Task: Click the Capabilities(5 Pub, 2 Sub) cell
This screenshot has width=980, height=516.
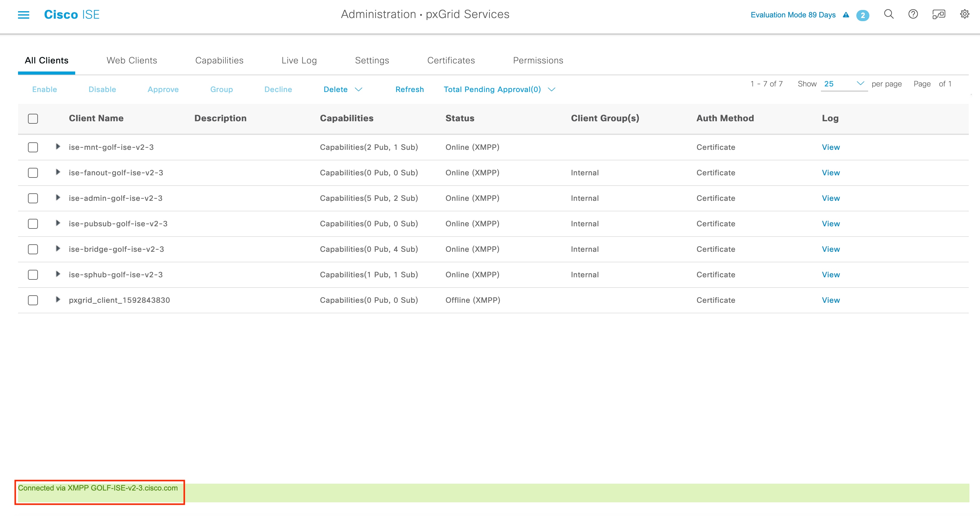Action: click(369, 198)
